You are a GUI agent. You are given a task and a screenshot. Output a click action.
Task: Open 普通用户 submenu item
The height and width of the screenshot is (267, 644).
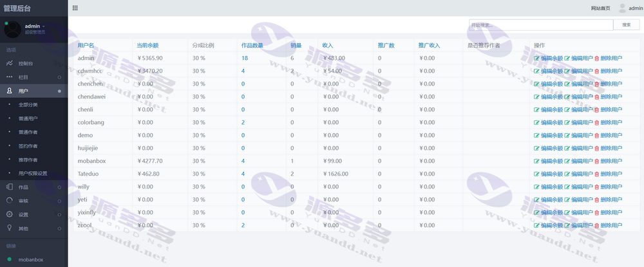pos(28,118)
